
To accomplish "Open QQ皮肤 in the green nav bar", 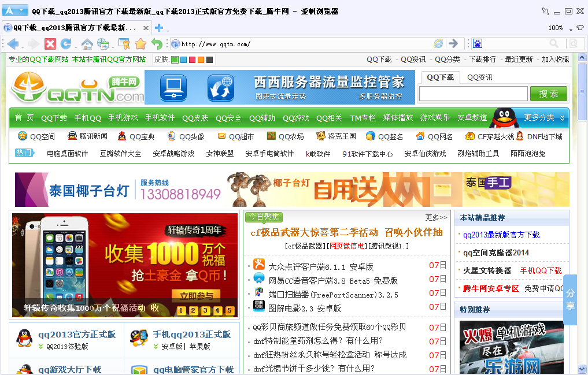I will point(195,118).
